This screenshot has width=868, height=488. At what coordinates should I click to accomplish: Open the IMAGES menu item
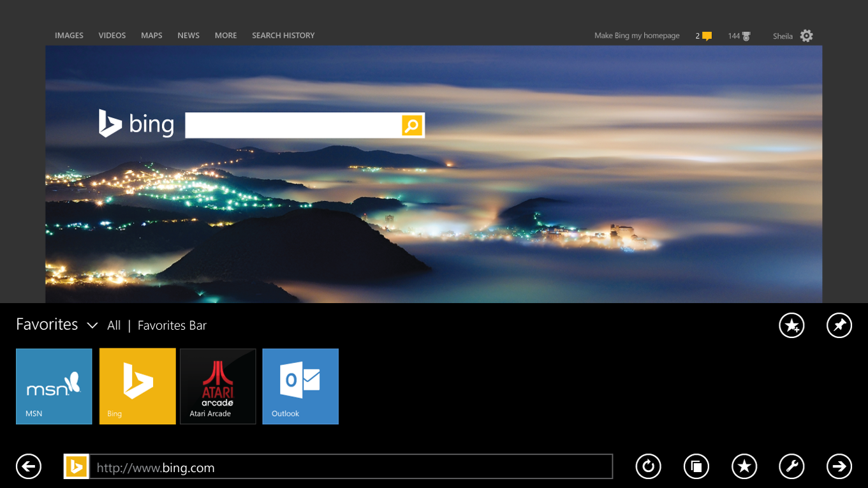coord(69,36)
